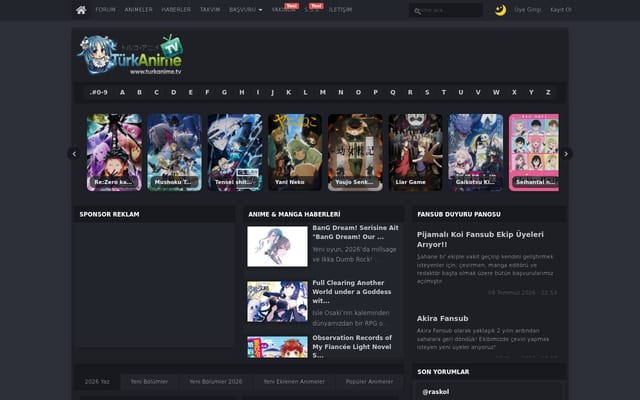Filter anime list by letter Z
640x400 pixels.
(x=548, y=93)
